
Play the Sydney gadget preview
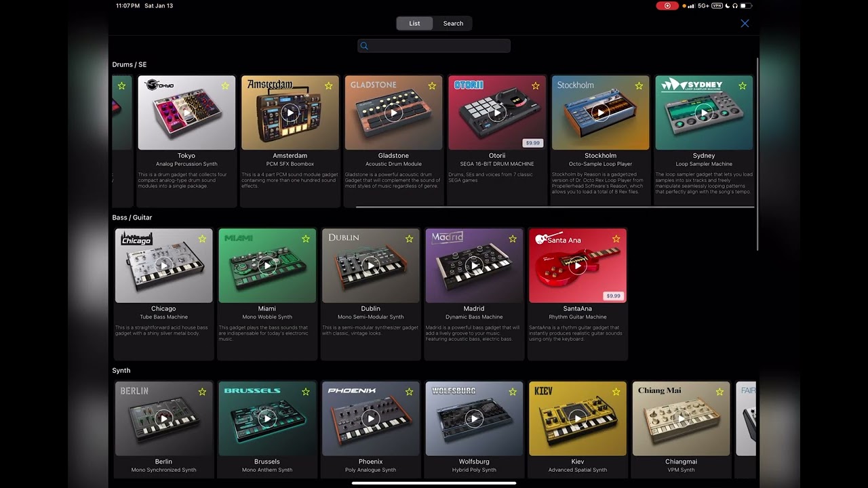pos(704,113)
